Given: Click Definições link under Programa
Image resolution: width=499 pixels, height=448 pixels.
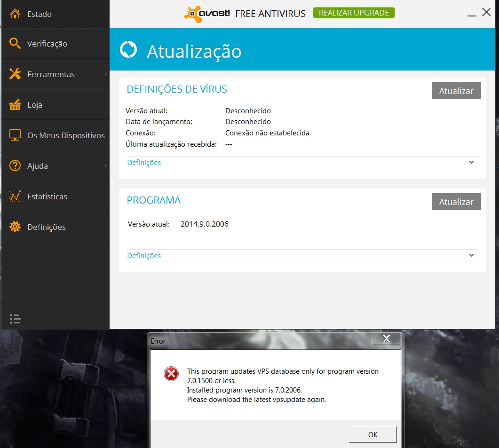Looking at the screenshot, I should tap(144, 256).
